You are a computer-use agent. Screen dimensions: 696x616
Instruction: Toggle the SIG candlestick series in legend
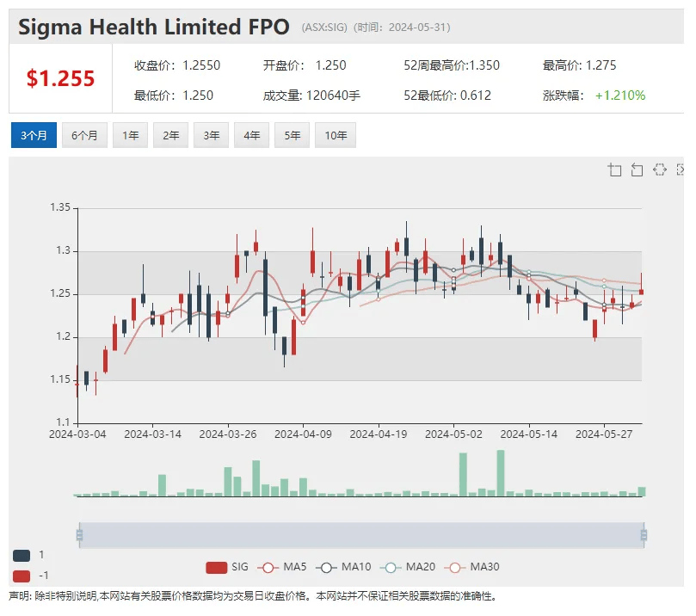pyautogui.click(x=227, y=567)
